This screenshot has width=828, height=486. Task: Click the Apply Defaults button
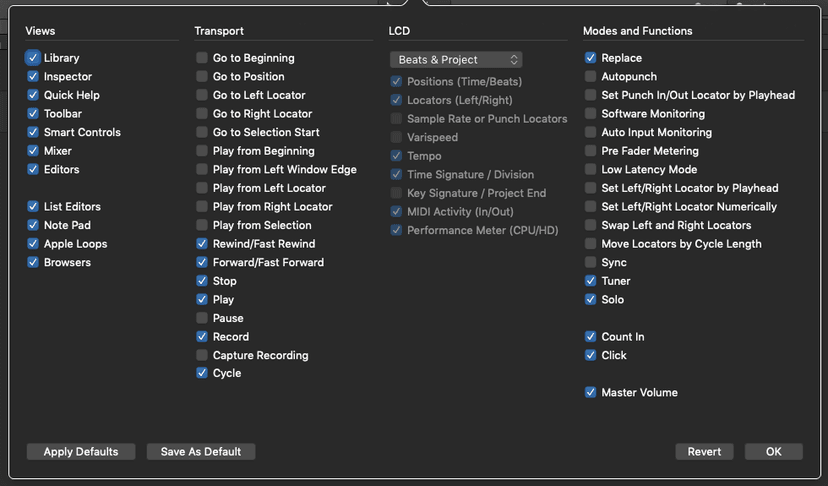(81, 452)
